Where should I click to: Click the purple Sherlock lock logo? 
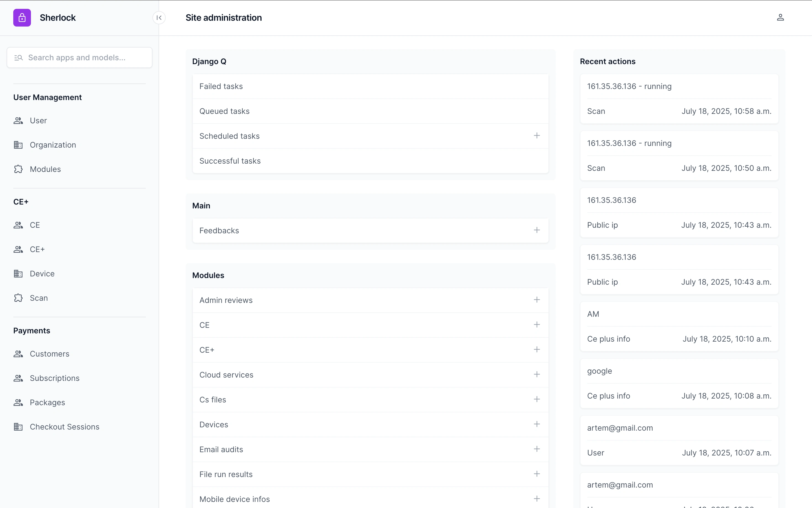(22, 17)
